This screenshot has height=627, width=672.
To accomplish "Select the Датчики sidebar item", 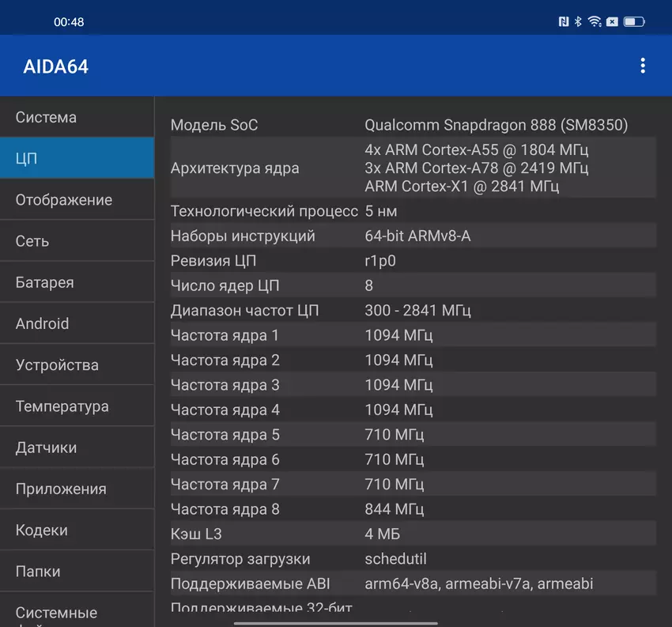I will click(x=77, y=448).
